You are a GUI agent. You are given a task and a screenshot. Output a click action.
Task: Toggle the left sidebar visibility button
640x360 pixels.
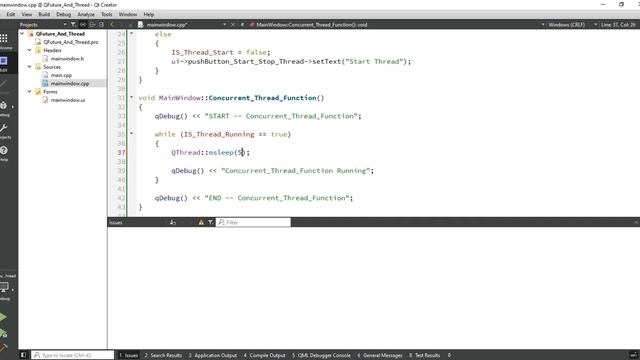tap(23, 355)
